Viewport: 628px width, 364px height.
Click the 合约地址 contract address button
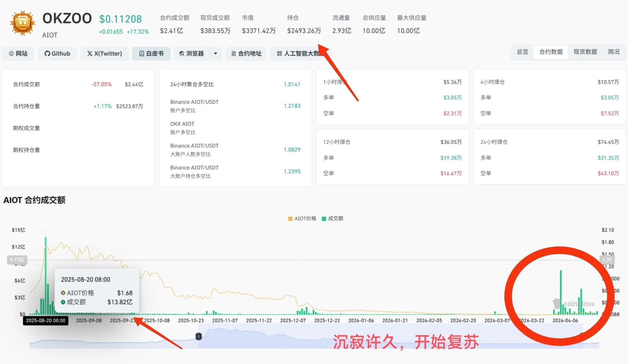tap(246, 53)
